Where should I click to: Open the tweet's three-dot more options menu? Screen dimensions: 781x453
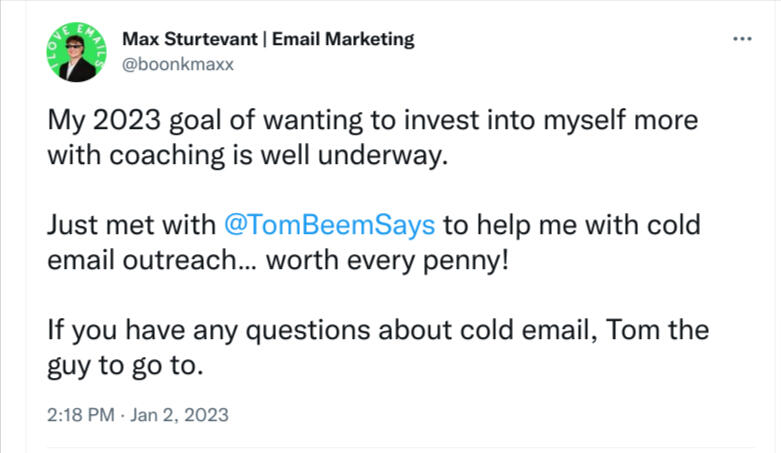[x=742, y=39]
